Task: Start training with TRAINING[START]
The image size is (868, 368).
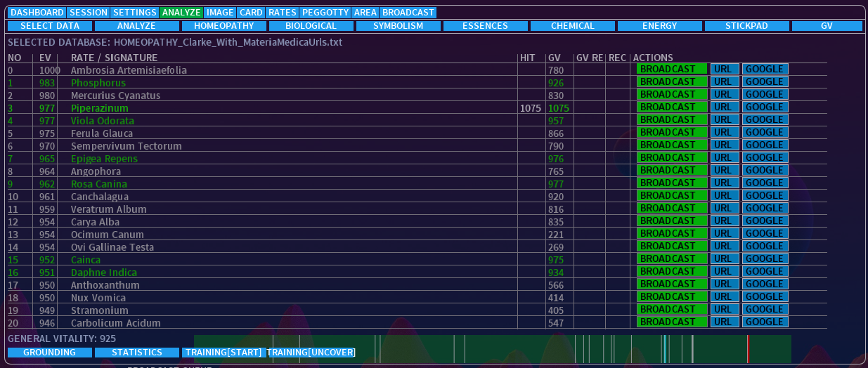Action: pyautogui.click(x=223, y=353)
